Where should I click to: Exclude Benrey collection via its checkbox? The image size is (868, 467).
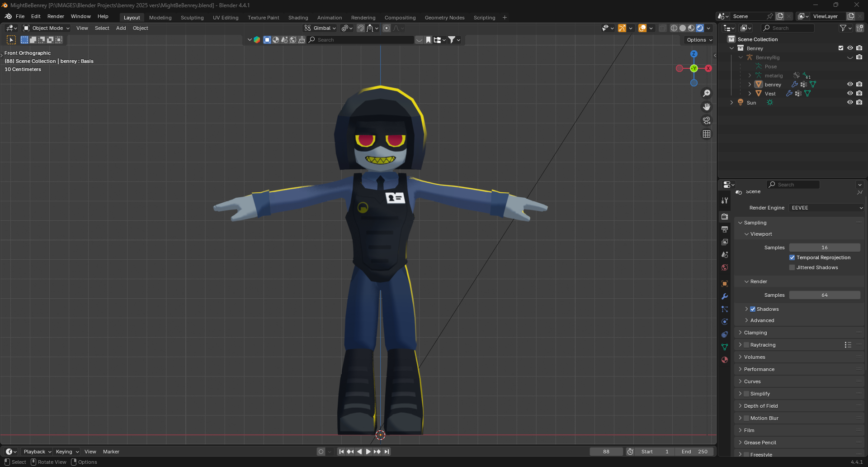(x=841, y=48)
